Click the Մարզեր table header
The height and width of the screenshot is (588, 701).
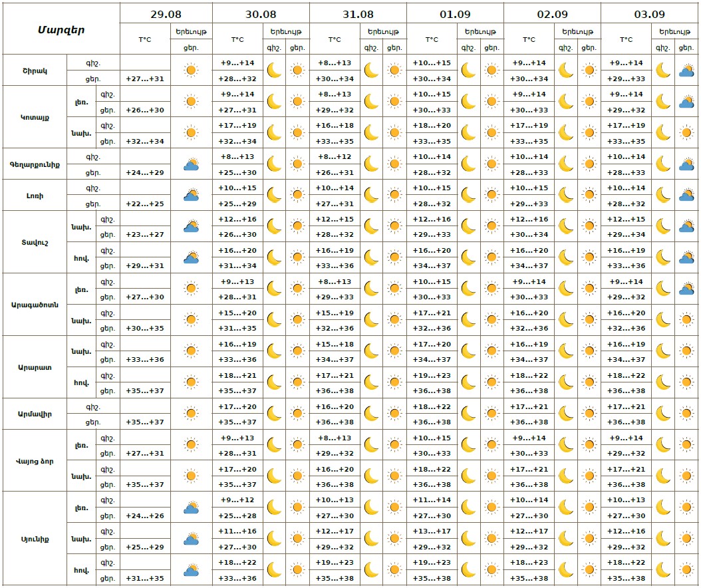(61, 29)
